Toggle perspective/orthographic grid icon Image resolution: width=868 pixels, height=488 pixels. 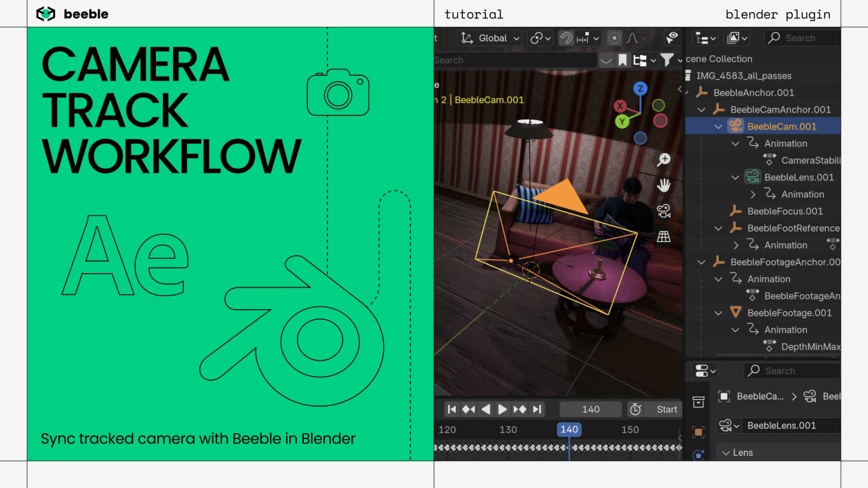pos(664,237)
